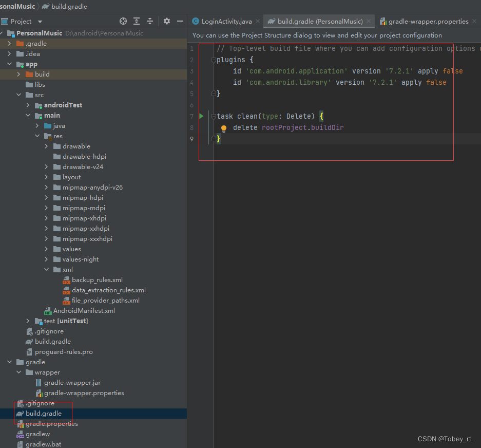This screenshot has width=481, height=448.
Task: Expand the androidTest folder
Action: 28,105
